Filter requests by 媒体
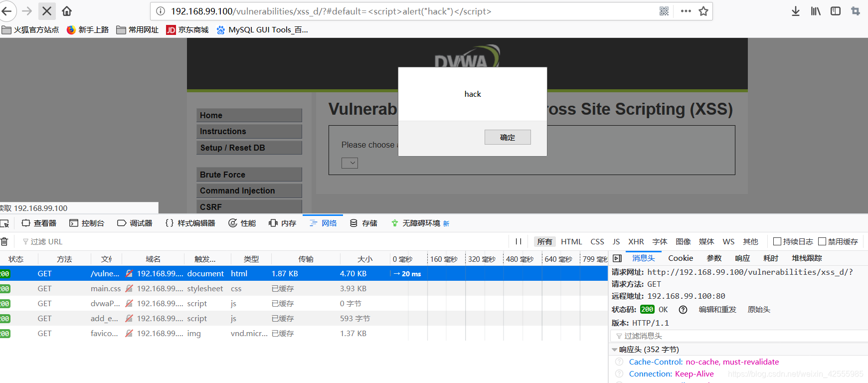This screenshot has width=868, height=383. [x=706, y=241]
